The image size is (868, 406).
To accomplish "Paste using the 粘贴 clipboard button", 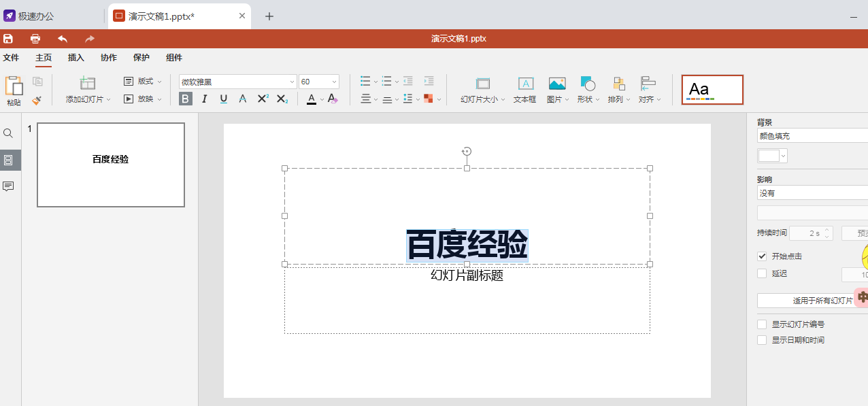I will pyautogui.click(x=14, y=91).
